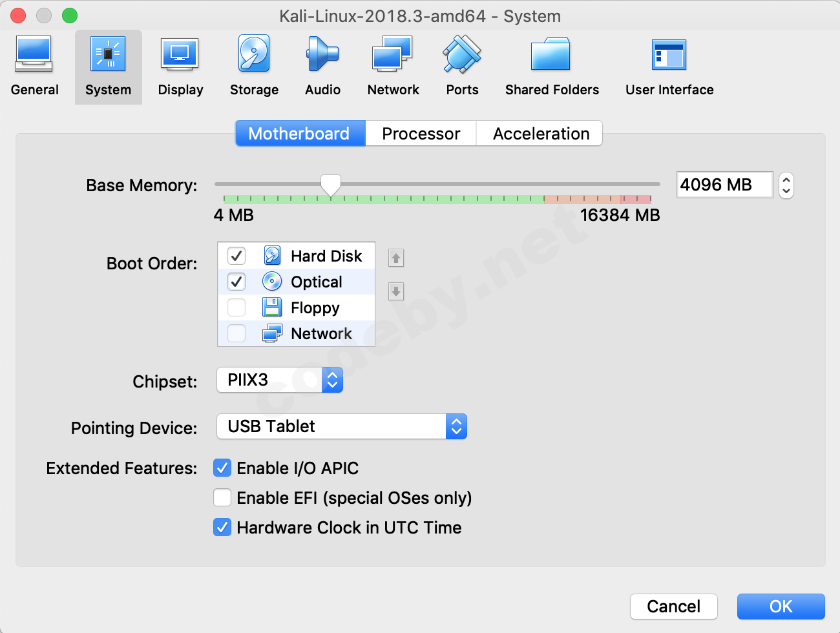Select the Network boot entry text
The width and height of the screenshot is (840, 633).
tap(322, 334)
